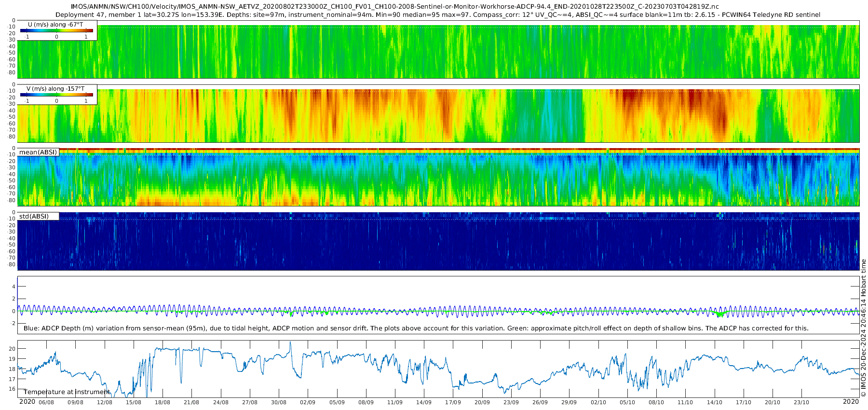Image resolution: width=868 pixels, height=410 pixels.
Task: Click the 'Temperature at instrument' label
Action: 67,392
